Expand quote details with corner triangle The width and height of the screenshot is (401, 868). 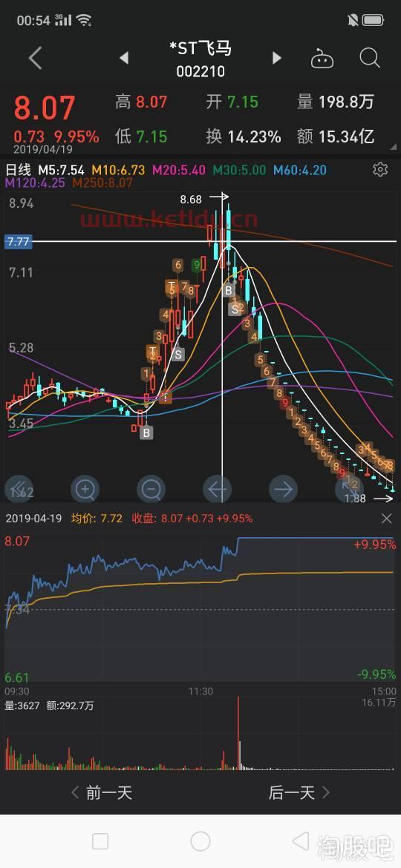(x=394, y=148)
